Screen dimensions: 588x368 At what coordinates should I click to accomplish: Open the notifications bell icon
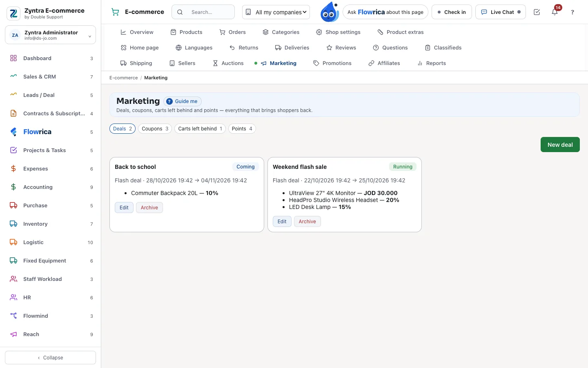pyautogui.click(x=555, y=12)
